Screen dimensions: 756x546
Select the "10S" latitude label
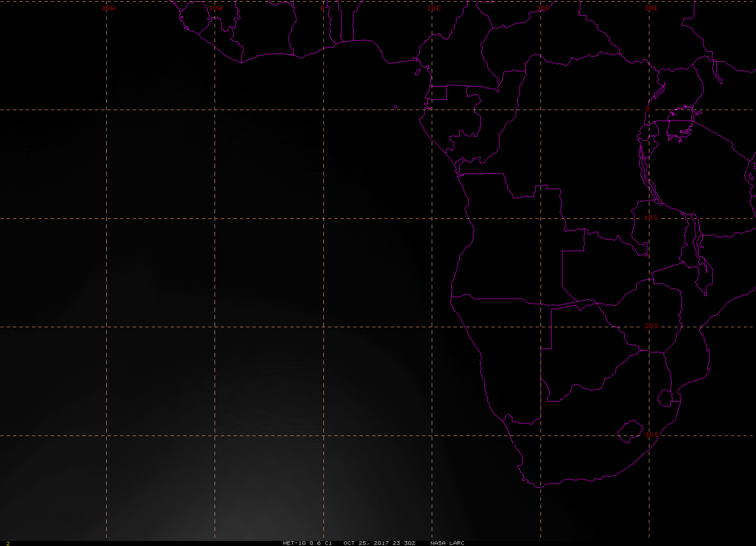[x=651, y=218]
